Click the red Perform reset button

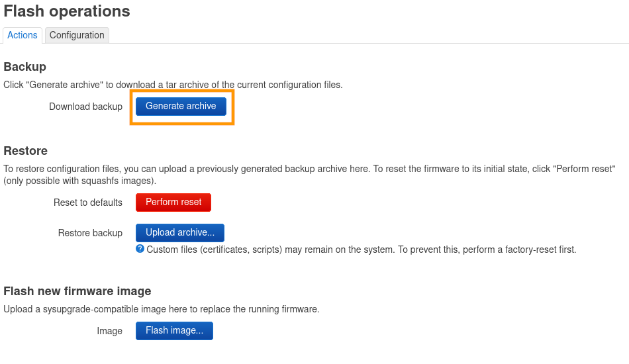tap(173, 202)
